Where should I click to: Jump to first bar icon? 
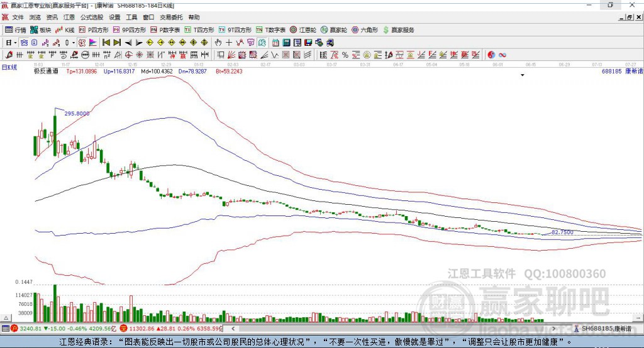(x=106, y=42)
